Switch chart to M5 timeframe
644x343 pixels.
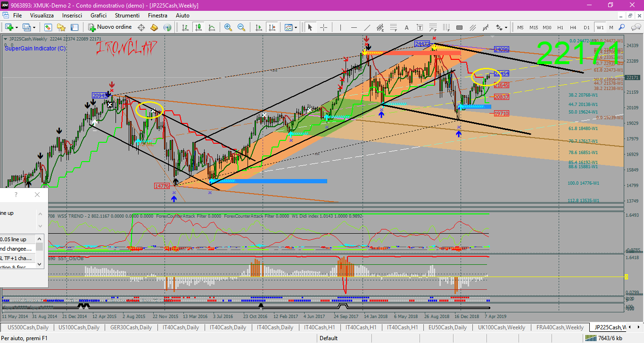pos(520,27)
